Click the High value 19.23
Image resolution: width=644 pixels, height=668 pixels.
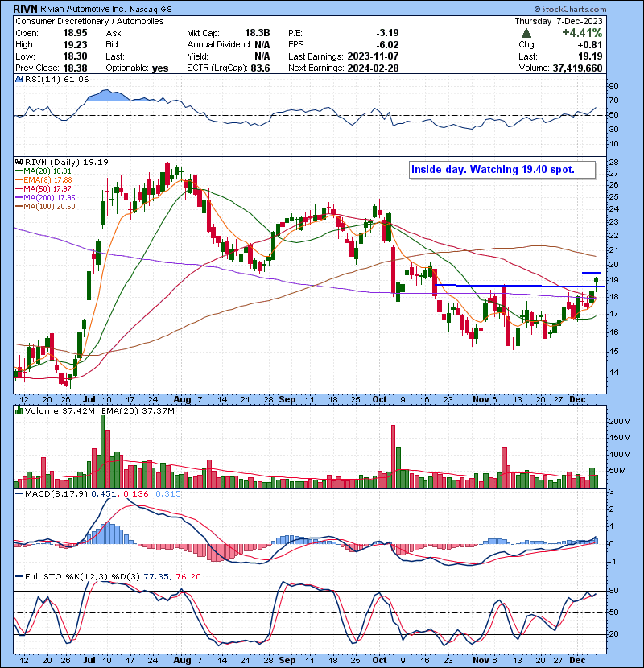75,45
